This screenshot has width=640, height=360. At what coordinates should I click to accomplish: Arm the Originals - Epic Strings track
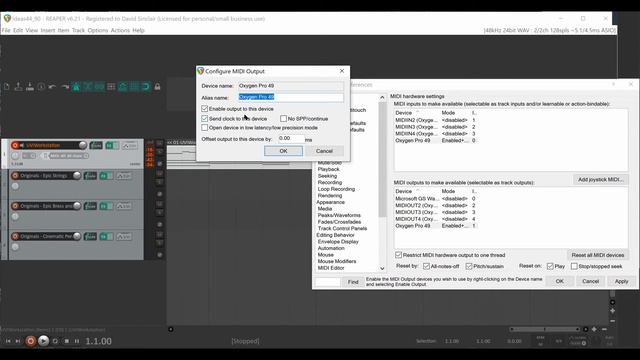pos(15,176)
